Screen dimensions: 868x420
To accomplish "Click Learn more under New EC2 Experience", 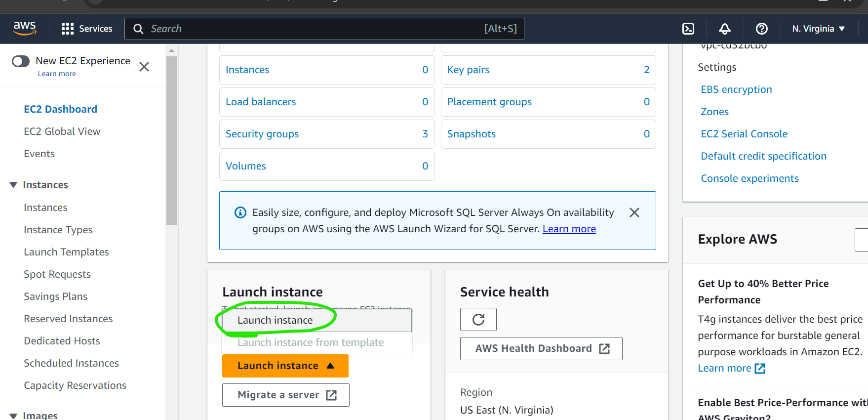I will coord(57,74).
